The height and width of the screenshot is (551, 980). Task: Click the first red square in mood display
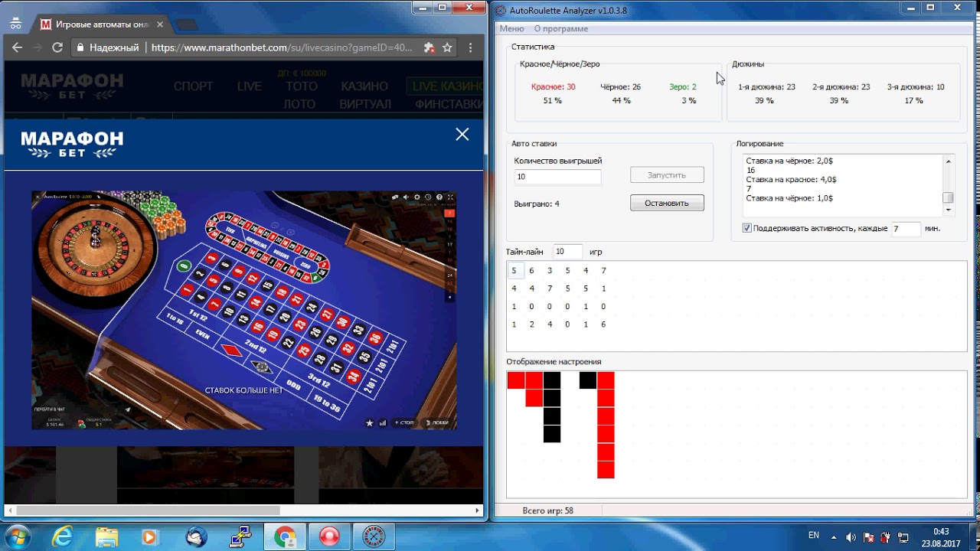pyautogui.click(x=516, y=380)
